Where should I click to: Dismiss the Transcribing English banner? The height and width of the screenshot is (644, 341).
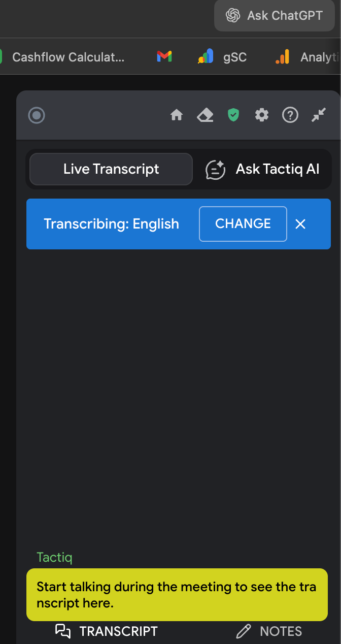pos(300,223)
